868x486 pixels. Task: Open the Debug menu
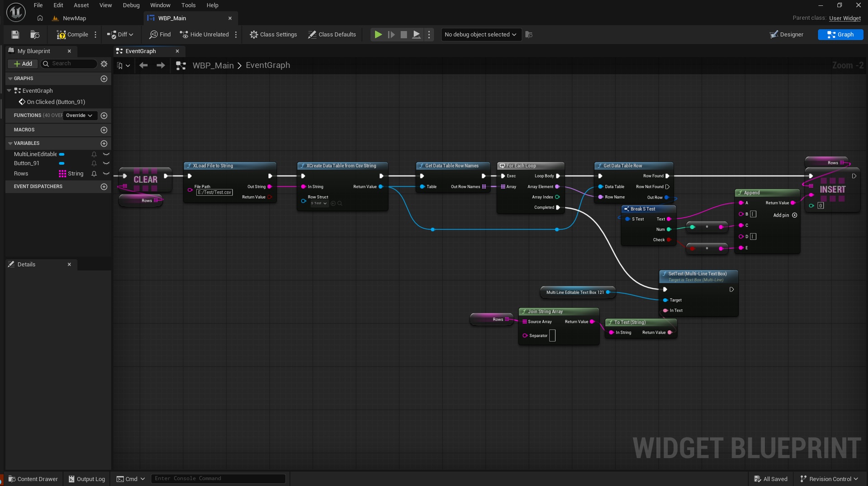tap(131, 5)
